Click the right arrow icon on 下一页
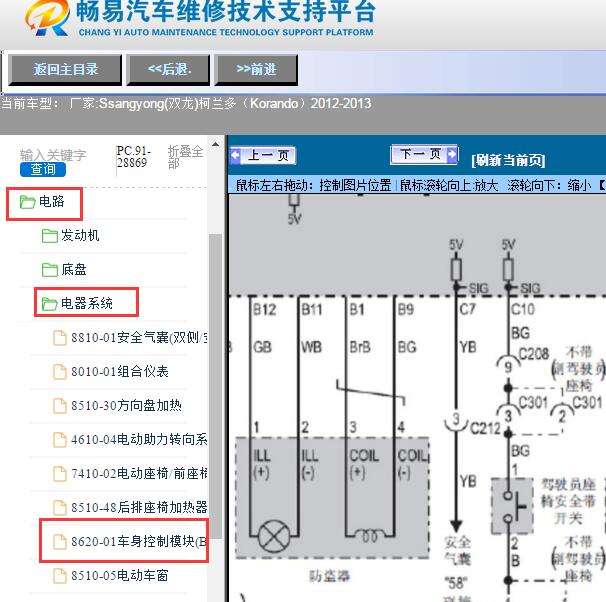This screenshot has height=602, width=606. coord(451,155)
